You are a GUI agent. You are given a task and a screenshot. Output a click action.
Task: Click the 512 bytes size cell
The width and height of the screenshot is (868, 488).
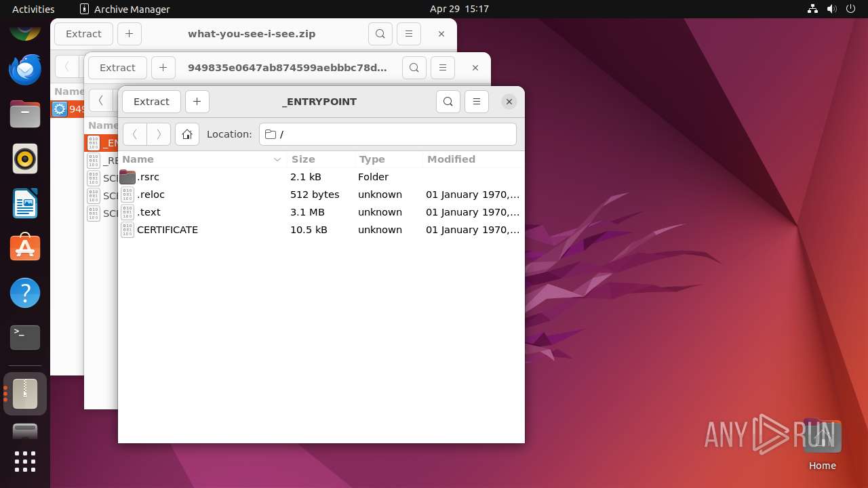tap(315, 195)
